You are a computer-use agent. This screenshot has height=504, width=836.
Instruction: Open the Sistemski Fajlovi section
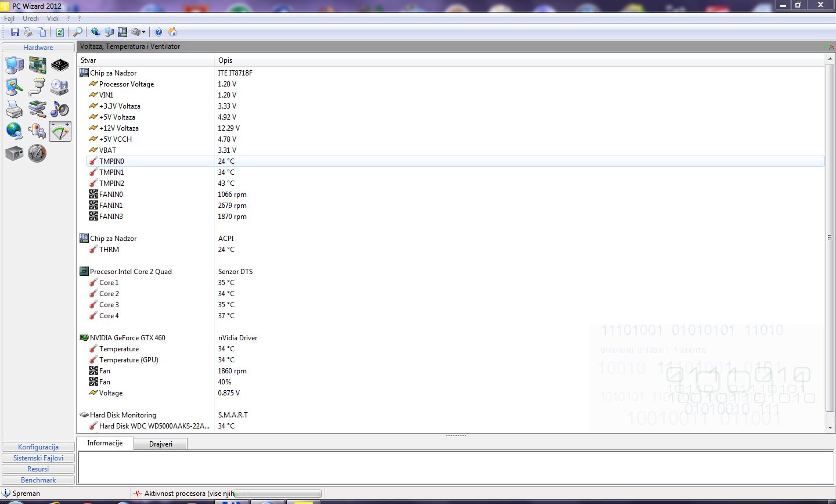click(x=38, y=458)
